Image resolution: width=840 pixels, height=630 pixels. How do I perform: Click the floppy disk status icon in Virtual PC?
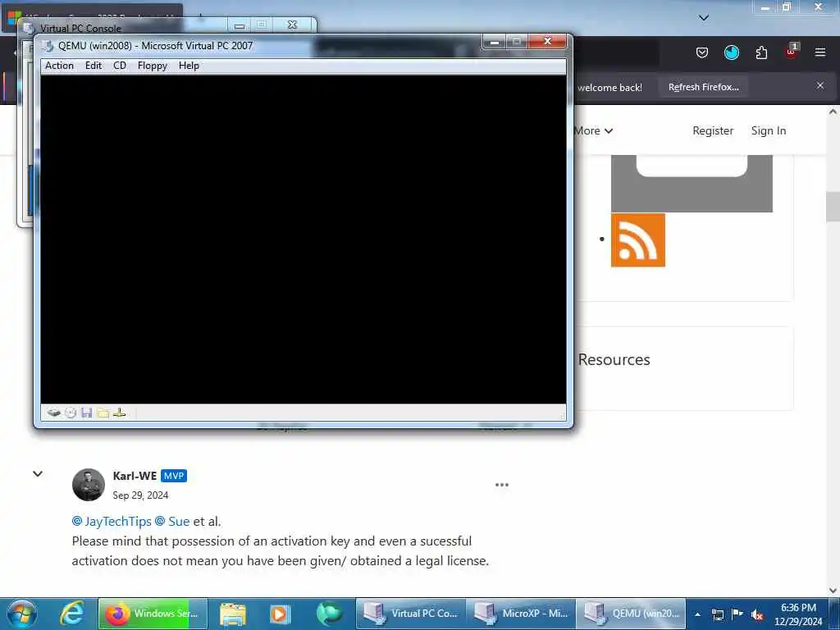[87, 413]
